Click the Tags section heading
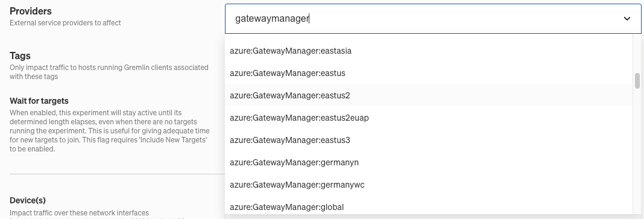 tap(20, 56)
